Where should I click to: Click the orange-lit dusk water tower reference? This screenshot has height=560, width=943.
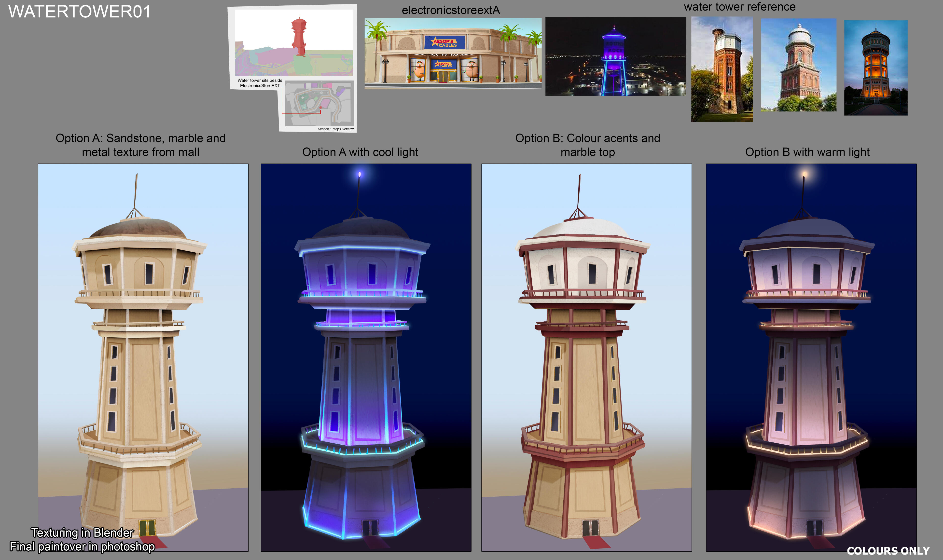tap(875, 68)
